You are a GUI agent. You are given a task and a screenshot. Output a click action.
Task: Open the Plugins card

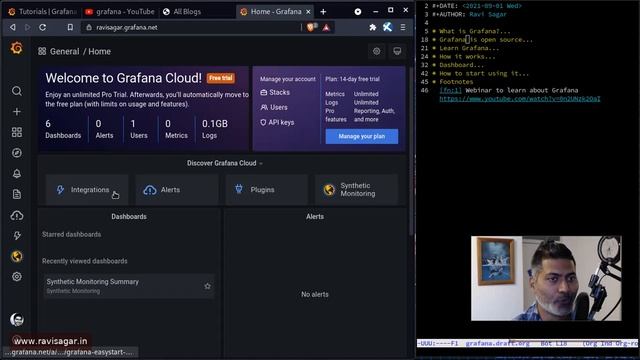point(267,190)
